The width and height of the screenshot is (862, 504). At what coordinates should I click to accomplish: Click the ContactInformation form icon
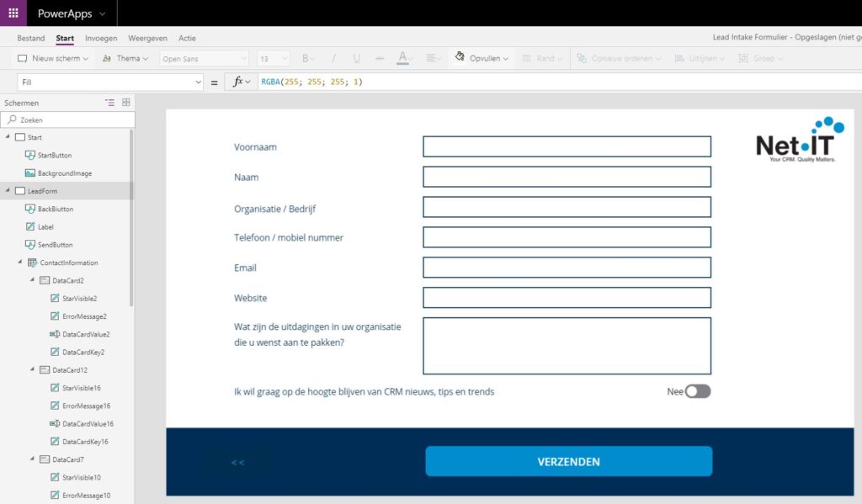point(32,263)
